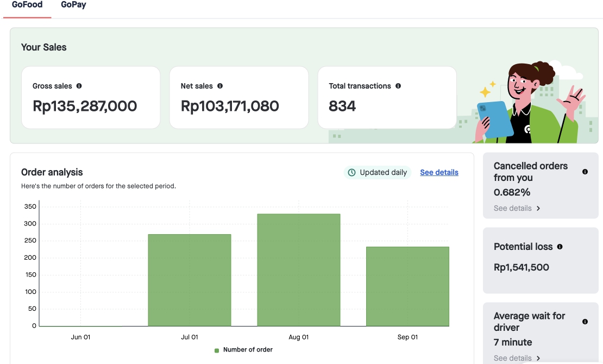The width and height of the screenshot is (603, 364).
Task: Click the 350 y-axis label
Action: (x=30, y=206)
